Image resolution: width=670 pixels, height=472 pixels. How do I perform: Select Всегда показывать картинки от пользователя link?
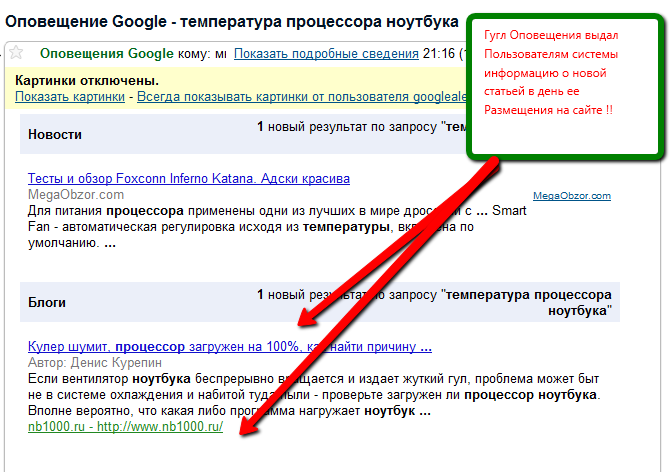300,96
